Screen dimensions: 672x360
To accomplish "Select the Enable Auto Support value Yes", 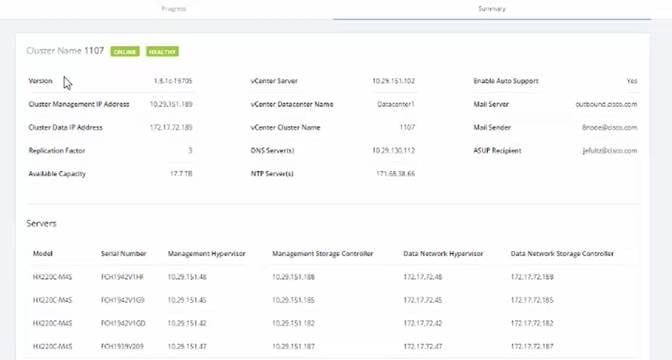I will 632,81.
